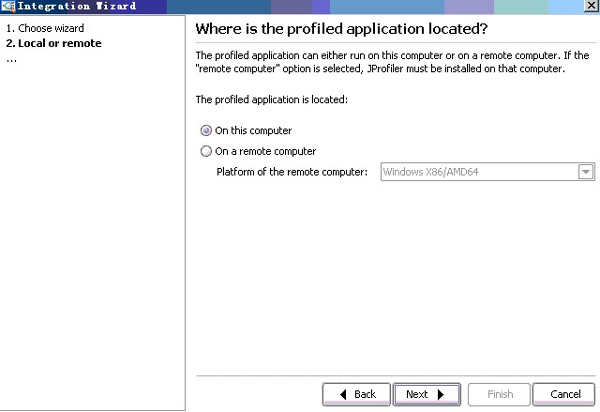The height and width of the screenshot is (412, 600).
Task: Click the "Platform of the remote computer:" label
Action: pos(292,172)
